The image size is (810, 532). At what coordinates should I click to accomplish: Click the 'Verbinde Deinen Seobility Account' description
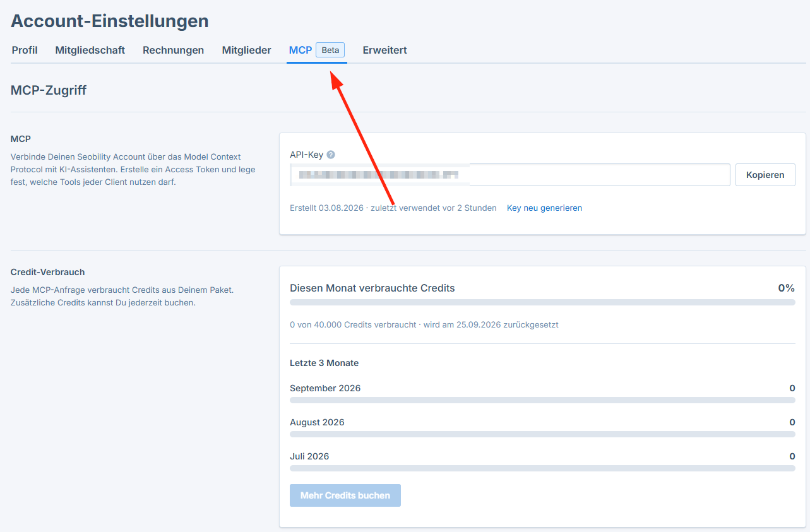(133, 170)
